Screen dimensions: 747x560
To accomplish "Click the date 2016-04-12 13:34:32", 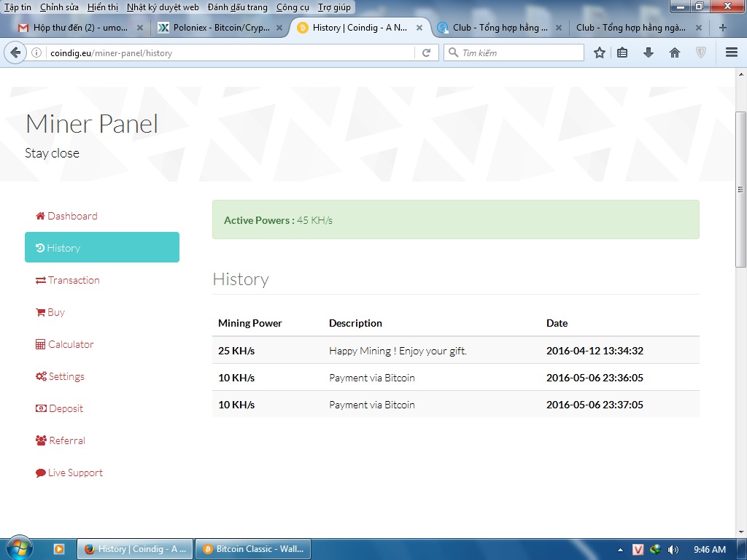I will pos(595,351).
